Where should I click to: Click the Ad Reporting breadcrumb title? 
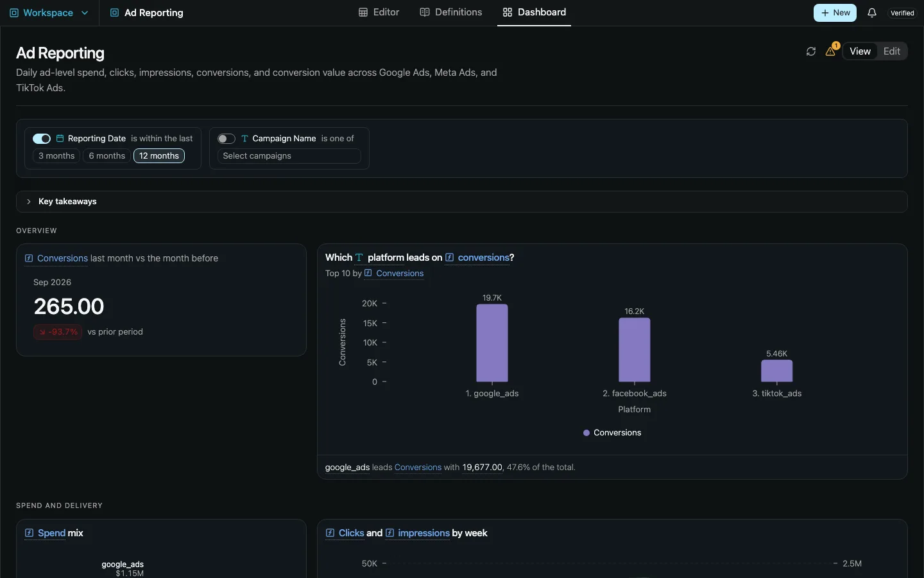[154, 13]
